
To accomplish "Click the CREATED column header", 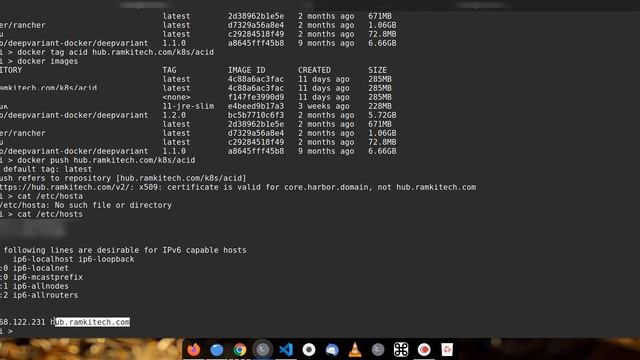I will [314, 70].
